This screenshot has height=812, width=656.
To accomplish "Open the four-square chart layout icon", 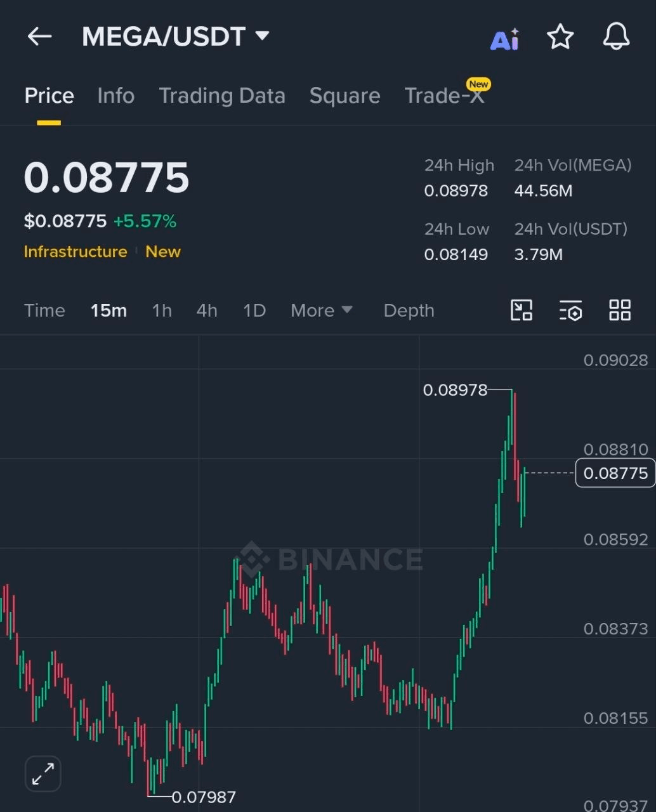I will pos(620,310).
